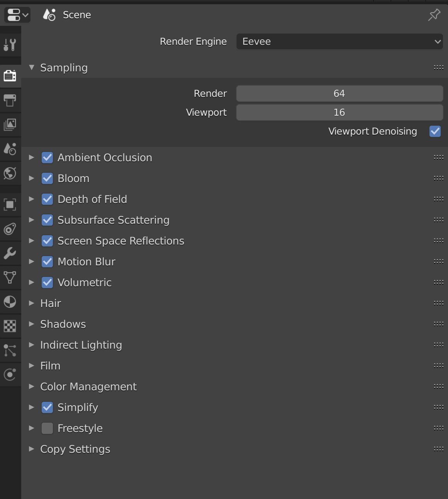This screenshot has width=448, height=499.
Task: Click the Copy Settings drag grip
Action: tap(439, 449)
